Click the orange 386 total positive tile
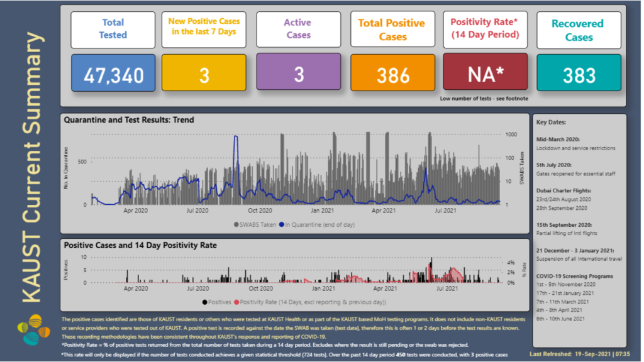 click(x=392, y=75)
